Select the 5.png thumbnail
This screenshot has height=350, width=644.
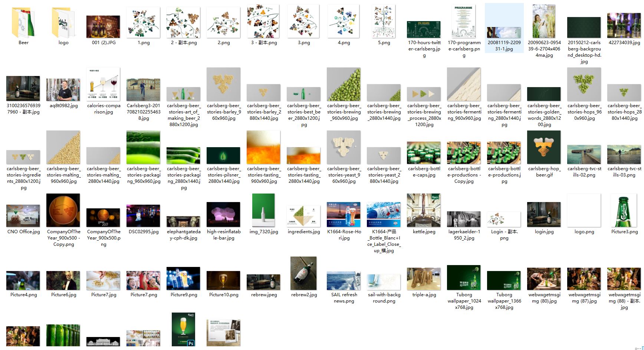point(384,21)
